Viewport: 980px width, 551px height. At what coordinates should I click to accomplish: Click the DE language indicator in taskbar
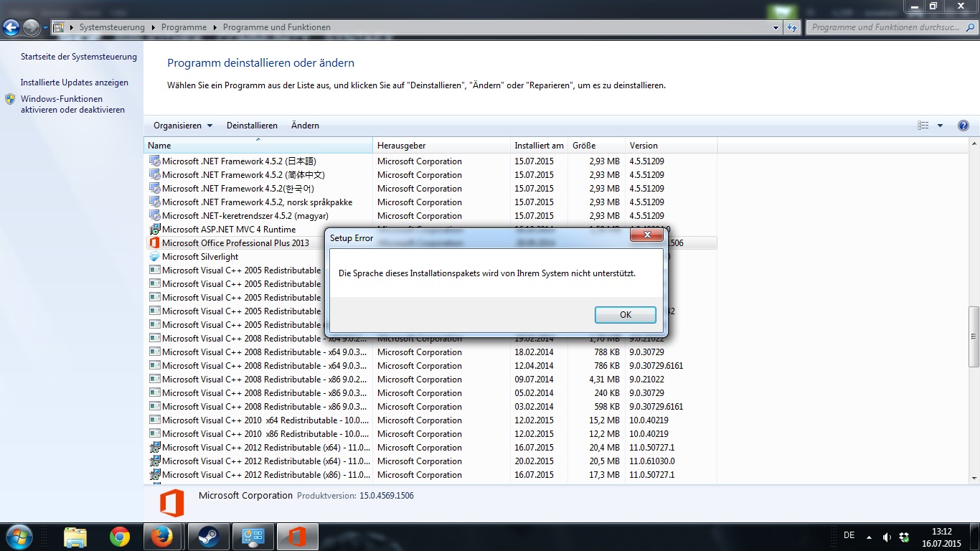tap(849, 535)
